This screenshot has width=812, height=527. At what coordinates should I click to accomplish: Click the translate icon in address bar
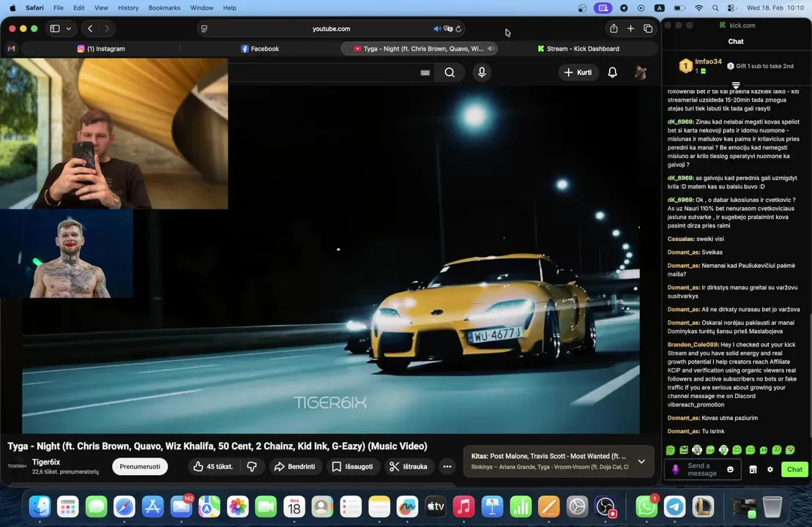(448, 29)
